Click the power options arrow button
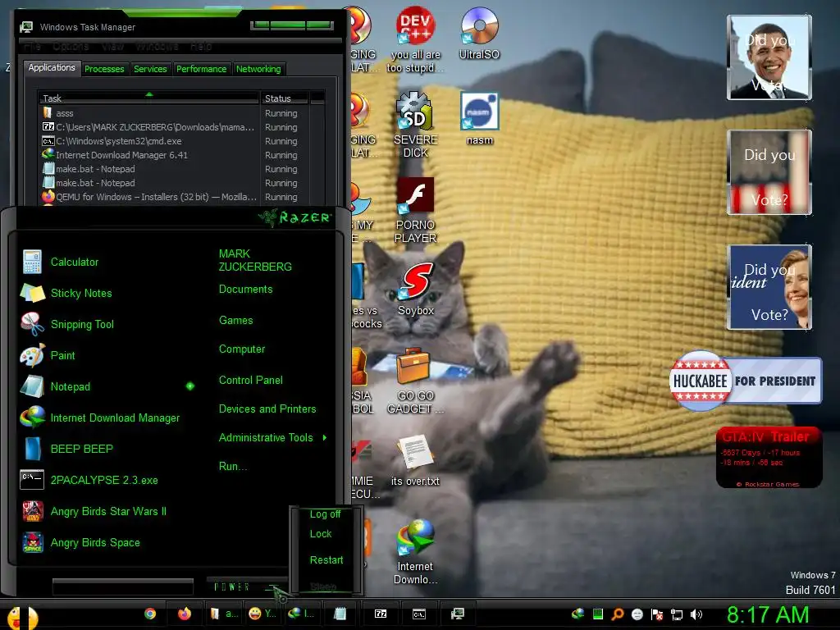840x630 pixels. 274,587
